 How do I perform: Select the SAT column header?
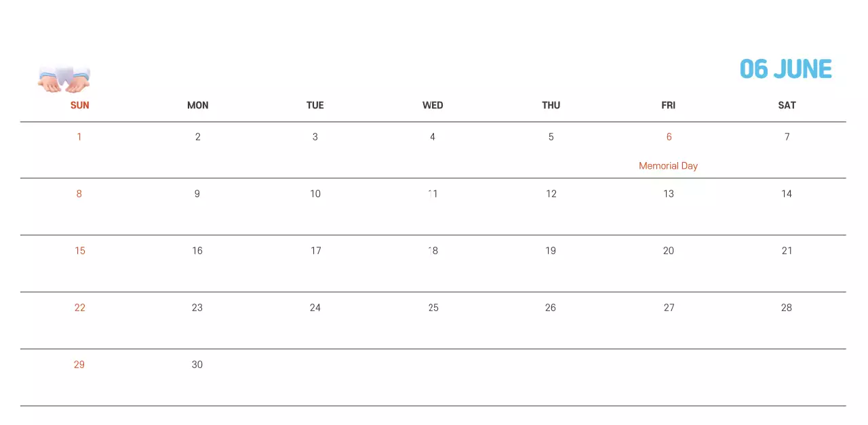coord(787,105)
